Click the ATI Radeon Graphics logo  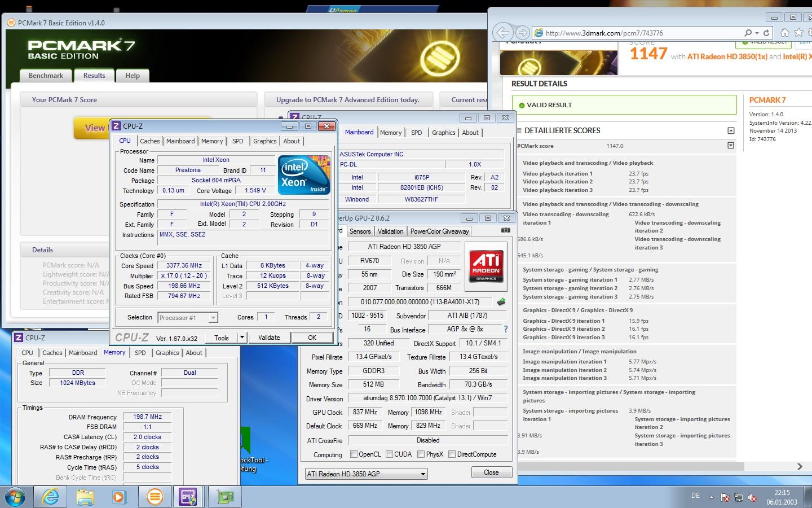coord(486,266)
